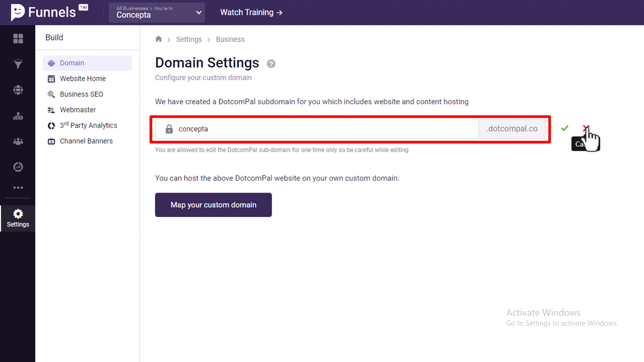
Task: Click the Business SEO icon in the Build menu
Action: [x=51, y=94]
